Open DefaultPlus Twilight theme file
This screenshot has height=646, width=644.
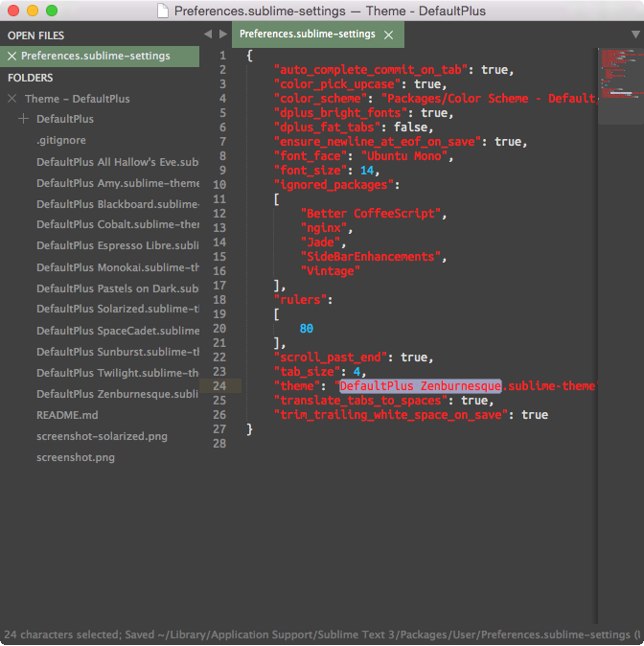(x=118, y=373)
